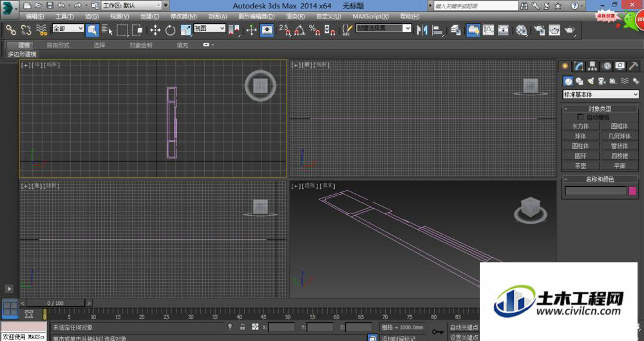
Task: Open the Schematic View icon
Action: click(x=504, y=30)
